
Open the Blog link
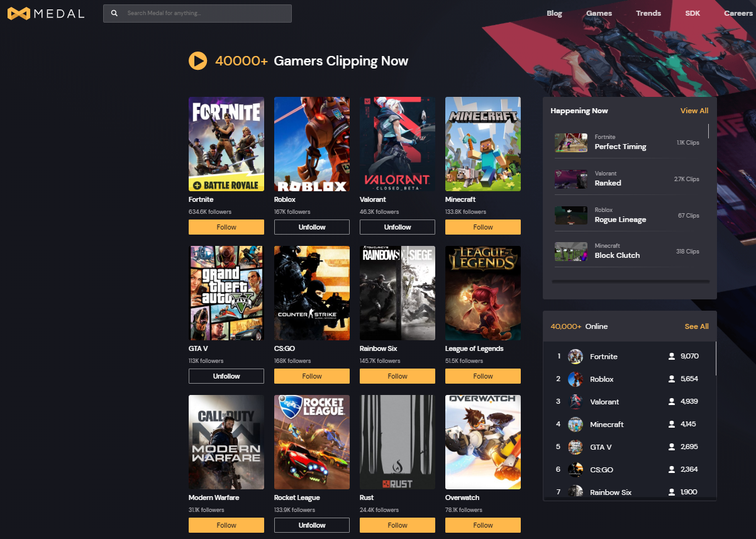[x=555, y=13]
